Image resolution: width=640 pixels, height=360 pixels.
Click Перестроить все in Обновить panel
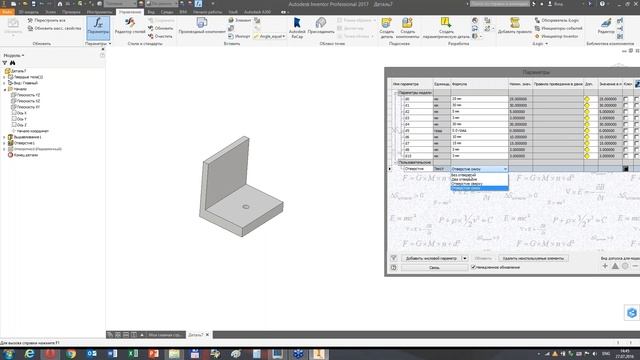(46, 20)
